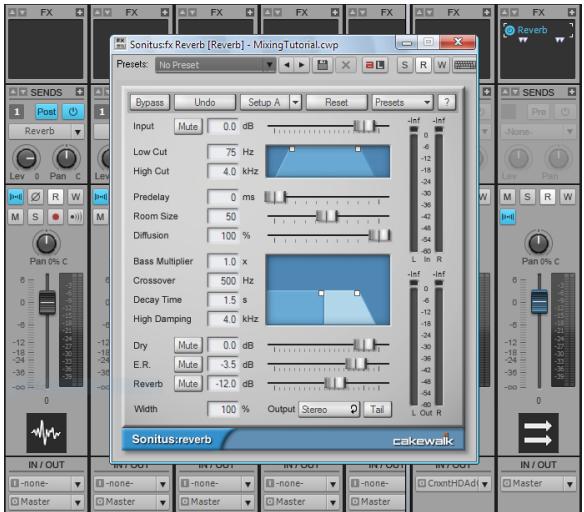Click R automation on Reverb bus strip
The width and height of the screenshot is (584, 512).
(548, 197)
